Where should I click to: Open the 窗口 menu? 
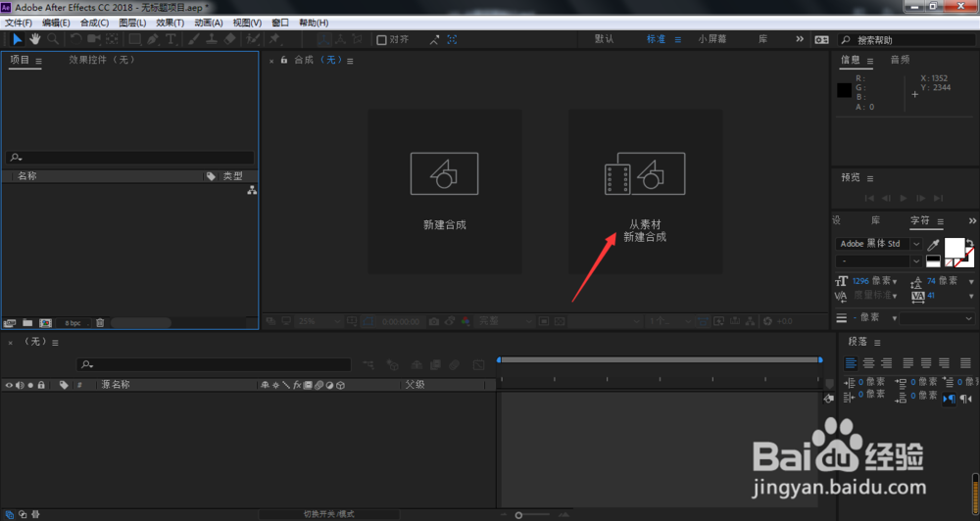280,23
